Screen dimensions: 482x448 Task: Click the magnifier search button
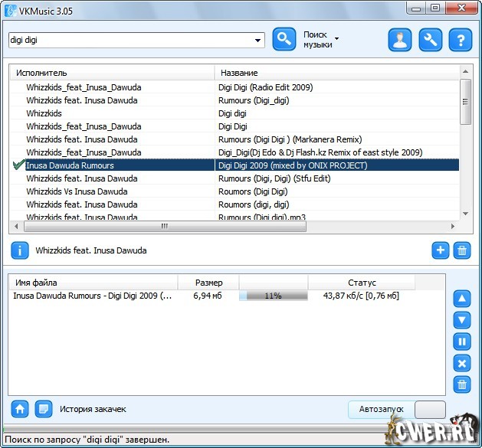coord(284,39)
